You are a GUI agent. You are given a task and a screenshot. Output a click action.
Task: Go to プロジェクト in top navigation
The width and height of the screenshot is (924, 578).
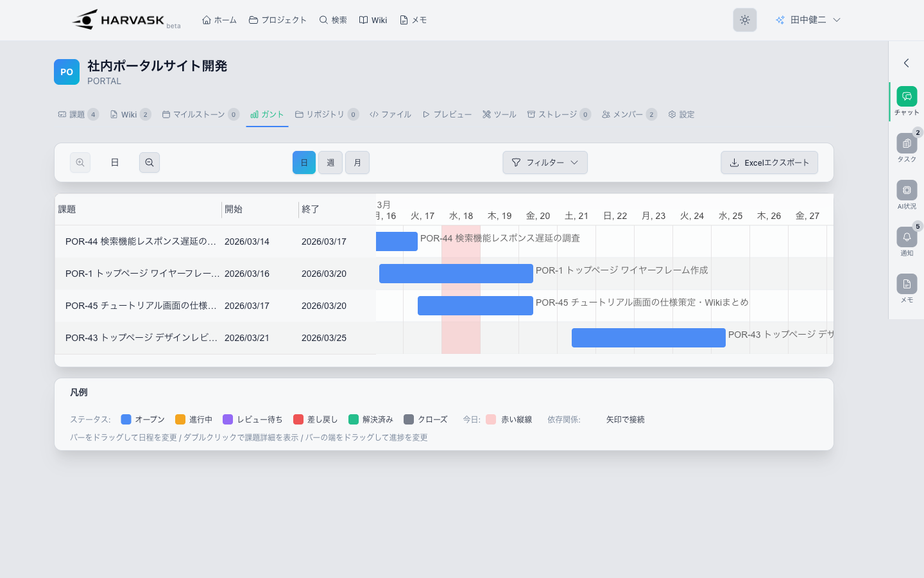[x=278, y=20]
